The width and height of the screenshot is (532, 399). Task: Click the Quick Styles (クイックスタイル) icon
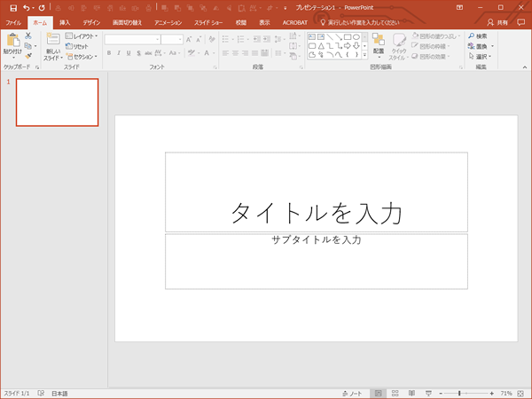point(399,41)
